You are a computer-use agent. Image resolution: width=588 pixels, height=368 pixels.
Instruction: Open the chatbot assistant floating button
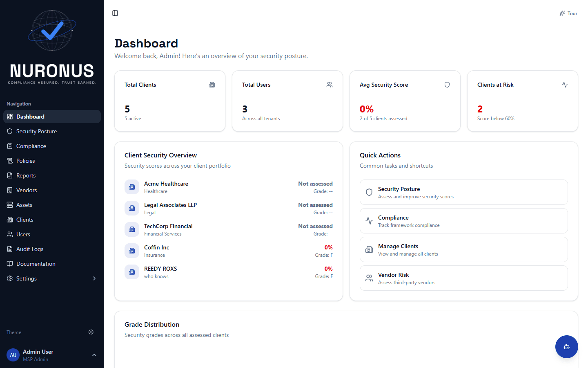pyautogui.click(x=567, y=347)
